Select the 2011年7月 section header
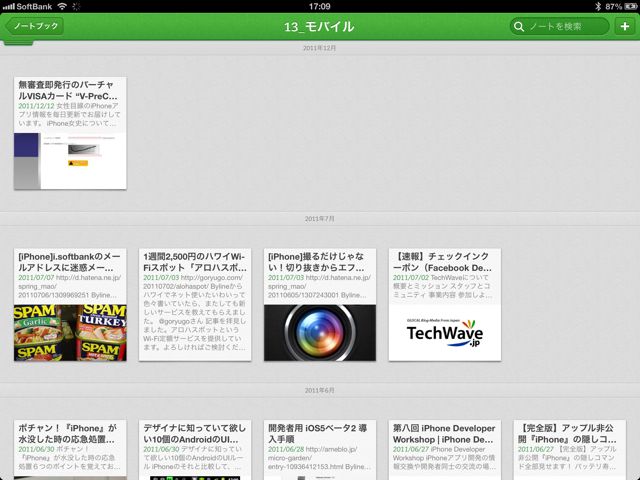The image size is (640, 480). (x=320, y=219)
